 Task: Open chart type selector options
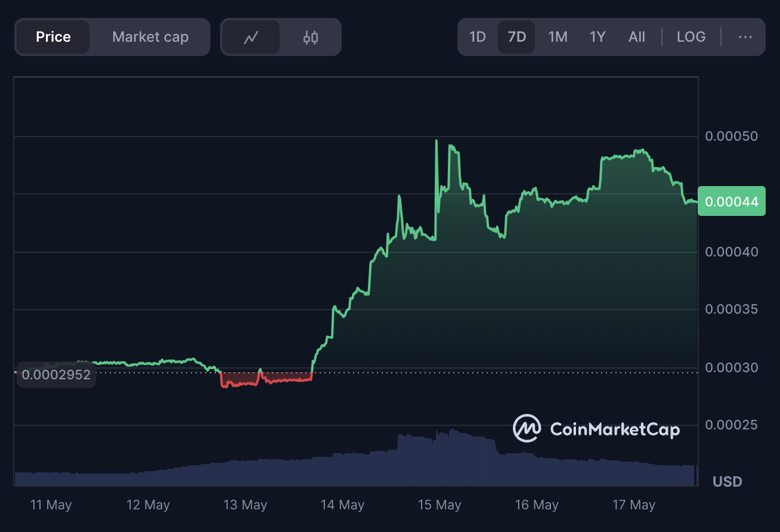[x=281, y=36]
